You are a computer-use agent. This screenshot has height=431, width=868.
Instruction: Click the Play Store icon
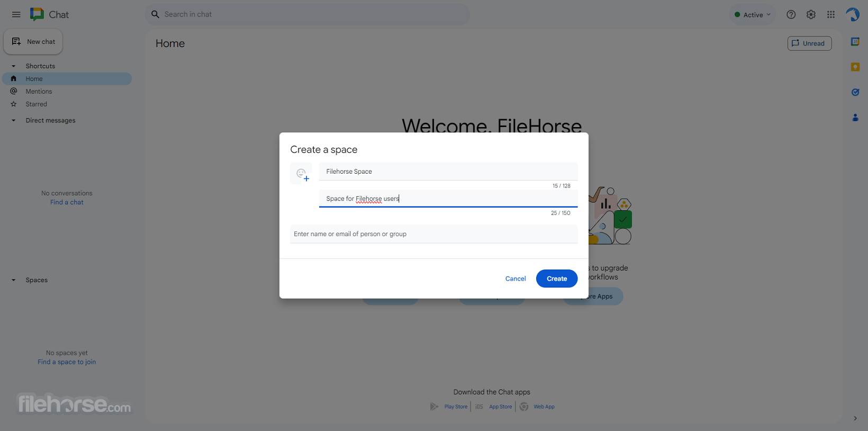435,407
